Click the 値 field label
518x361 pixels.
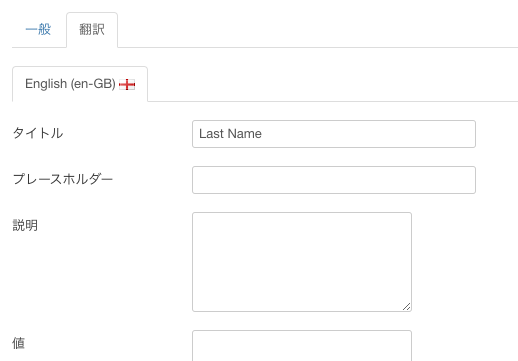click(x=19, y=343)
